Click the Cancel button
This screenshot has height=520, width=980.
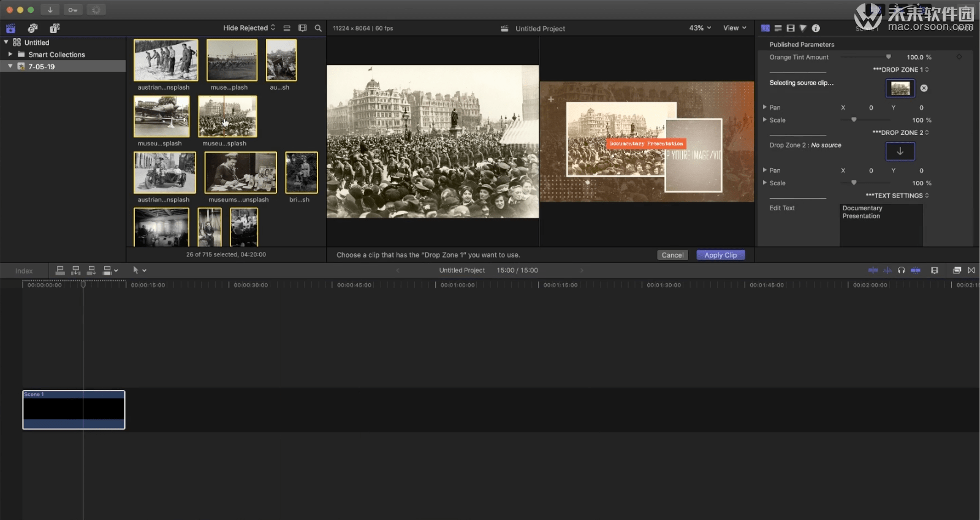(672, 255)
